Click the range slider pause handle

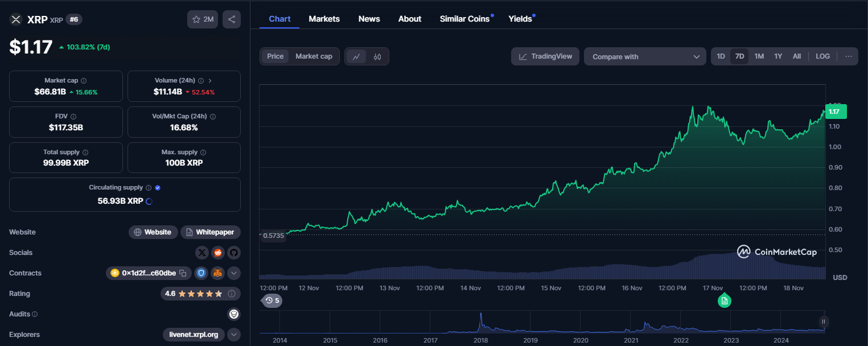(x=823, y=322)
